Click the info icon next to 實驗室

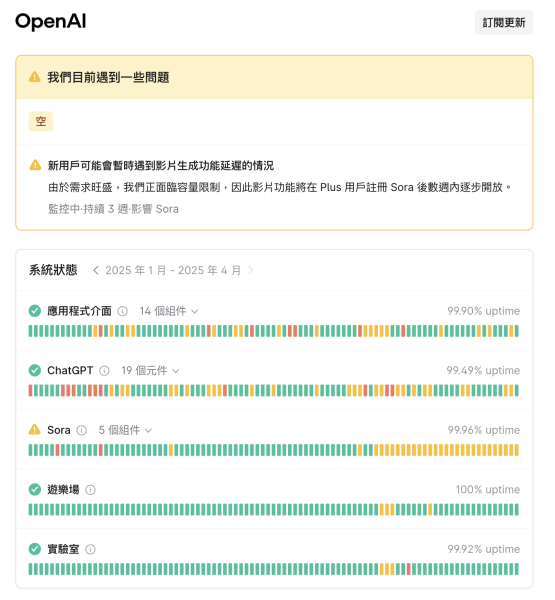(90, 549)
